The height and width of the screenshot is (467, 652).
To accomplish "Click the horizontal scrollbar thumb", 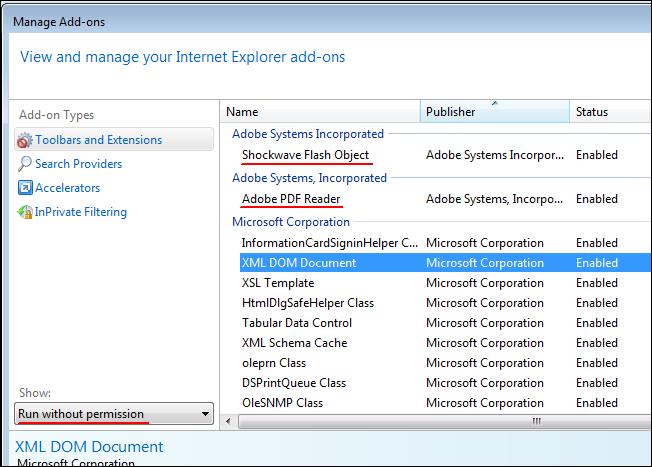I will point(445,422).
